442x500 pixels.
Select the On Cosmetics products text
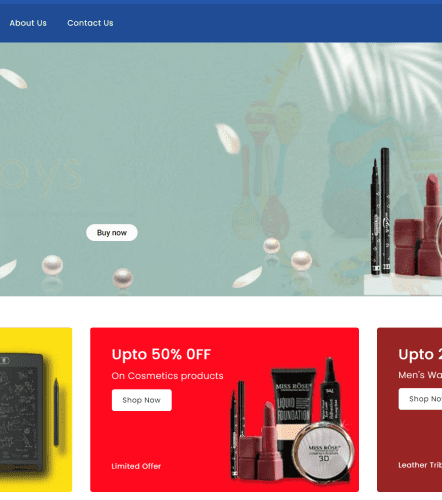(x=167, y=376)
